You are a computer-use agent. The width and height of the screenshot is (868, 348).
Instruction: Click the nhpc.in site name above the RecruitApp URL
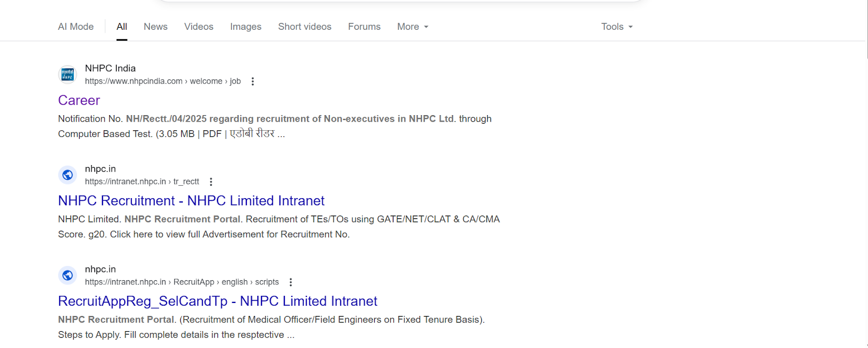coord(100,269)
